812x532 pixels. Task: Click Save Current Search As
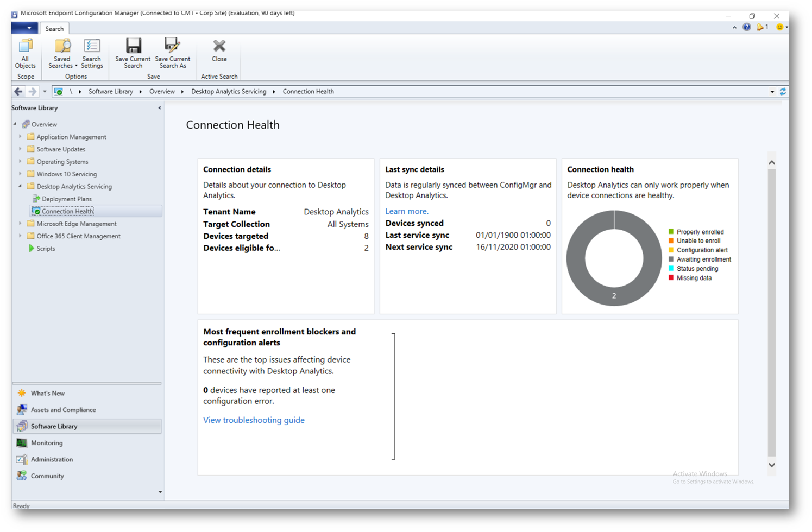173,54
